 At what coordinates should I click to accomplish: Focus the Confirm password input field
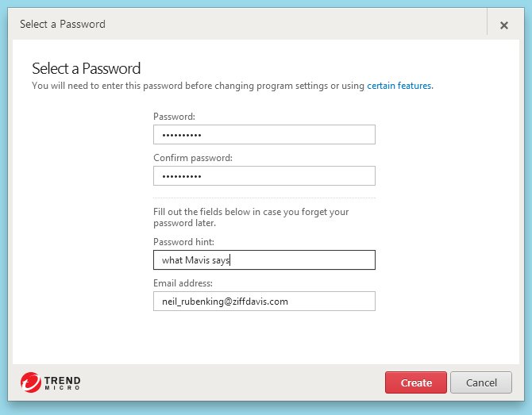pyautogui.click(x=264, y=175)
